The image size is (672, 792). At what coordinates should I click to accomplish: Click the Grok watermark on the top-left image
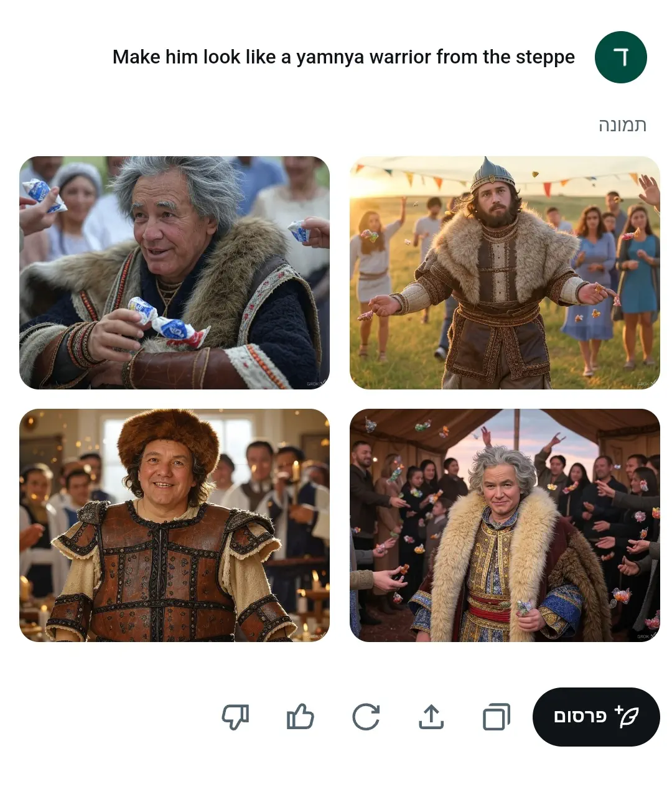tap(315, 384)
